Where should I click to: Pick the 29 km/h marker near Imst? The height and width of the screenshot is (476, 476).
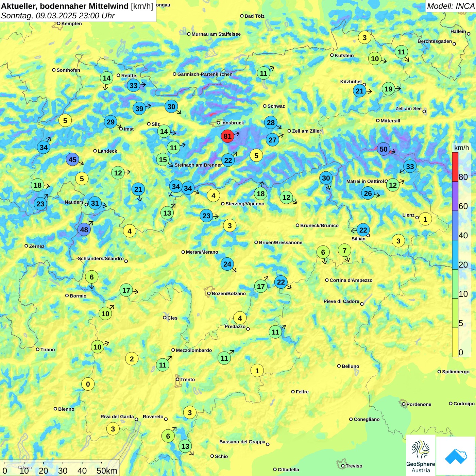click(x=111, y=122)
